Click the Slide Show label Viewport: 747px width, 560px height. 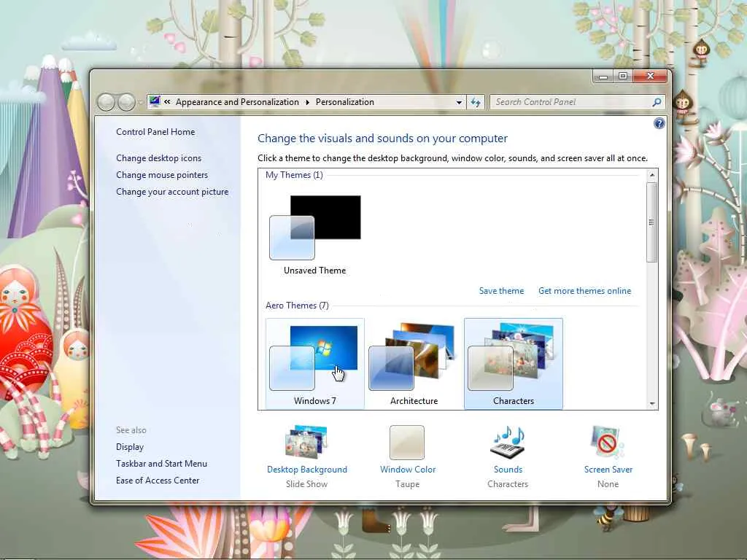306,484
